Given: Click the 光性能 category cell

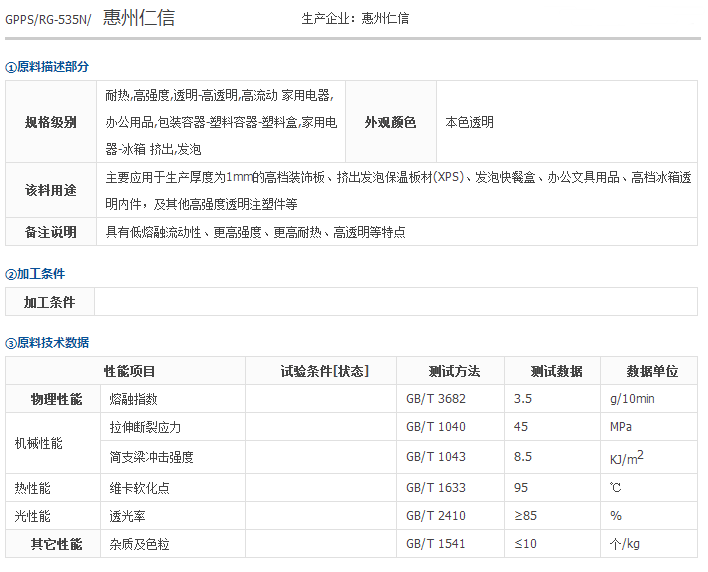Looking at the screenshot, I should point(53,516).
